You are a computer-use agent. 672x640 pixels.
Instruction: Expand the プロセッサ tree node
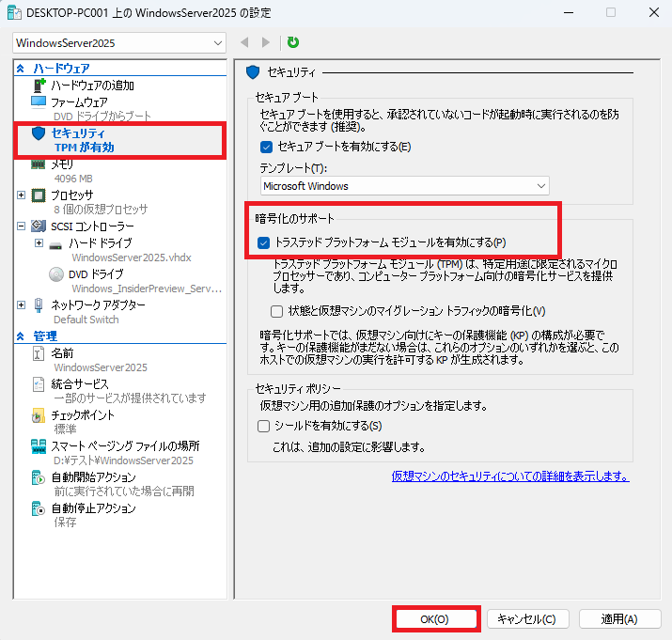(21, 195)
